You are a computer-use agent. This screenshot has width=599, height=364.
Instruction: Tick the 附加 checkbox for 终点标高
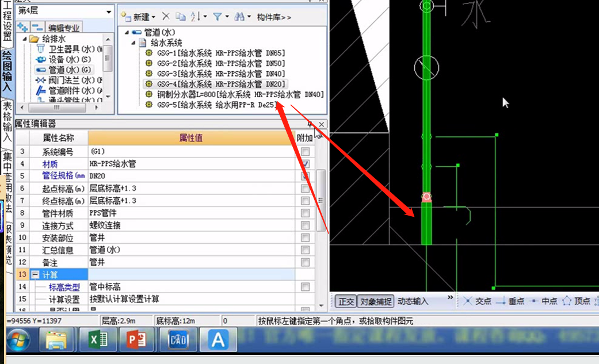[x=305, y=201]
